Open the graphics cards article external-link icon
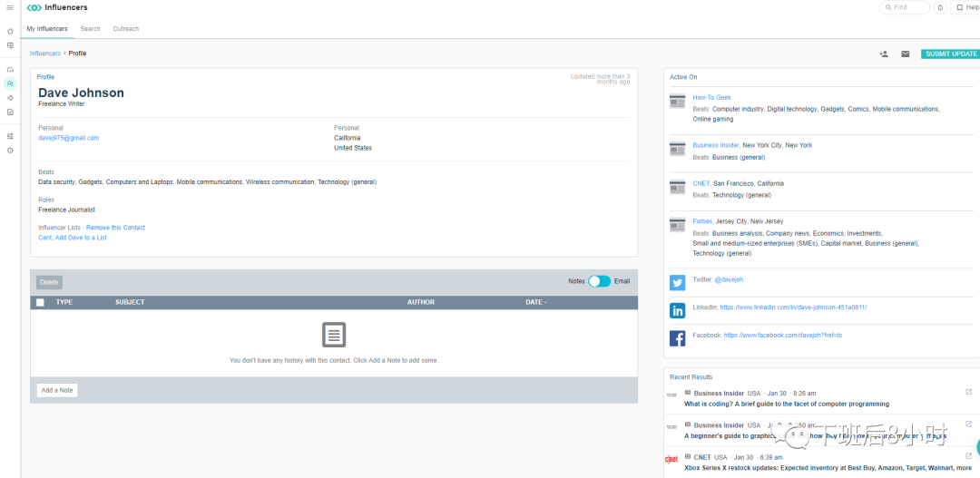Viewport: 980px width, 478px height. click(968, 424)
